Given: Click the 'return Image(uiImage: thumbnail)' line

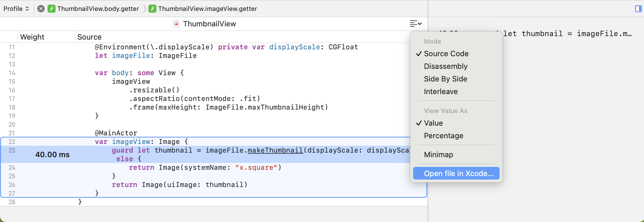Looking at the screenshot, I should [x=180, y=185].
